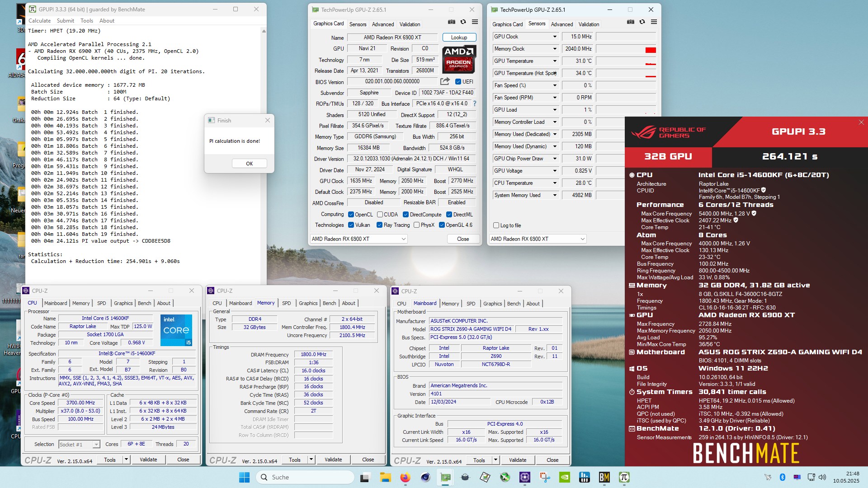Open GPU selector dropdown in GPU-Z Sensors window
Screen dimensions: 868x488
[538, 239]
